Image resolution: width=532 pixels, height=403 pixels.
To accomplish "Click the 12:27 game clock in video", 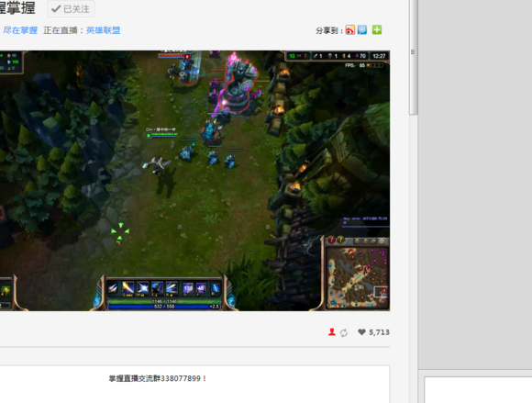I will [379, 56].
